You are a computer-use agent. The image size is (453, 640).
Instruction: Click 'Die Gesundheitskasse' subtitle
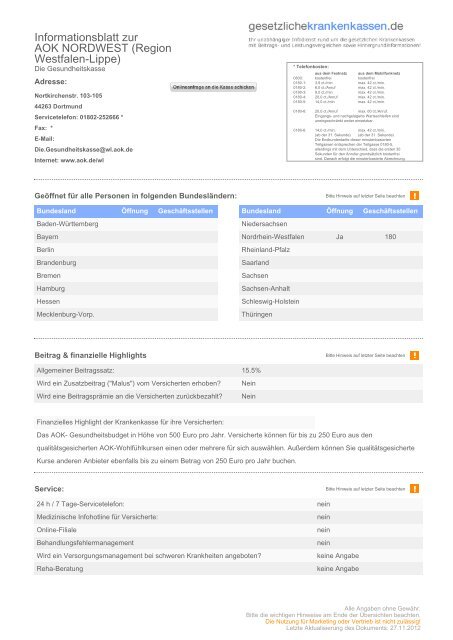point(70,69)
